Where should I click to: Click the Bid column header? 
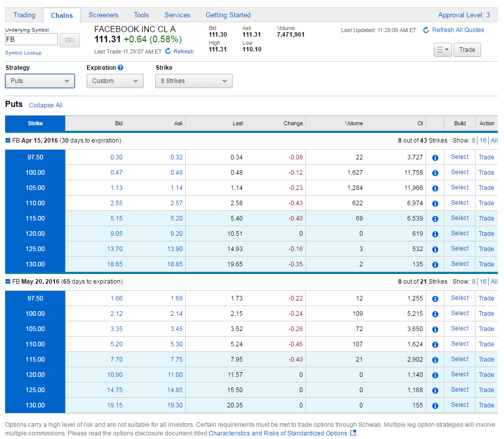point(119,123)
